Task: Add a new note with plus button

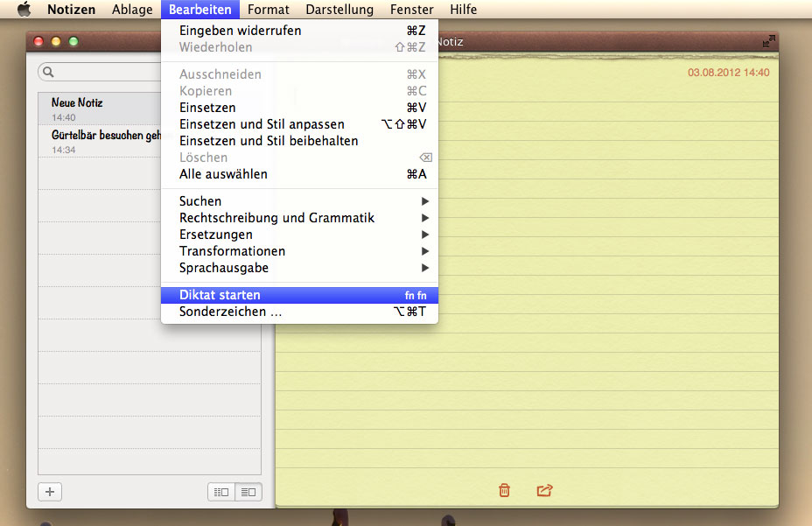Action: pyautogui.click(x=50, y=492)
